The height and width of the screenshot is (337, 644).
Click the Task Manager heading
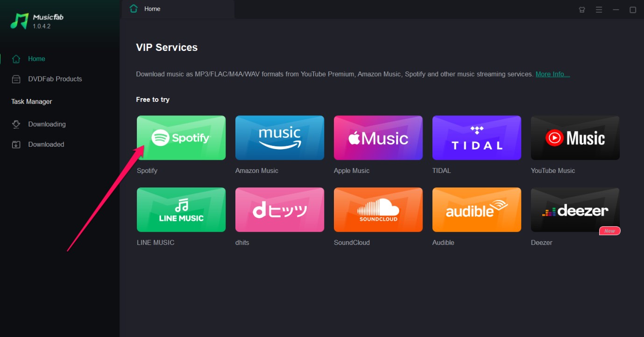(x=32, y=101)
